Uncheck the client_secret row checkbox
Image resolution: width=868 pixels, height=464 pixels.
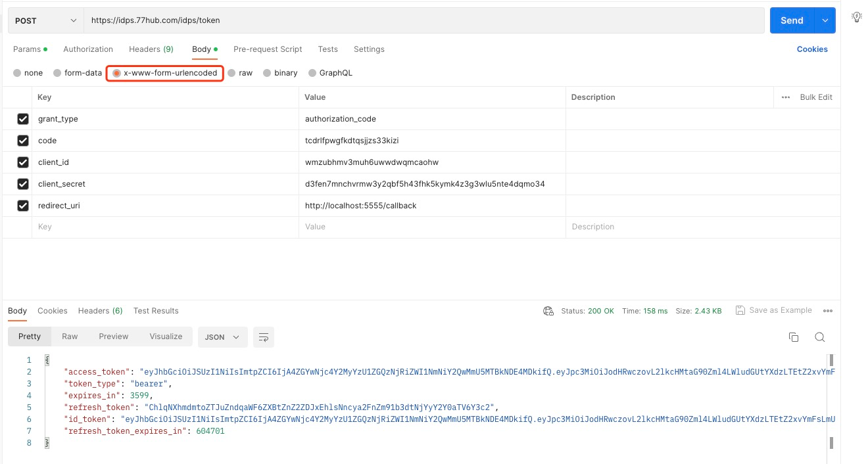(x=23, y=184)
